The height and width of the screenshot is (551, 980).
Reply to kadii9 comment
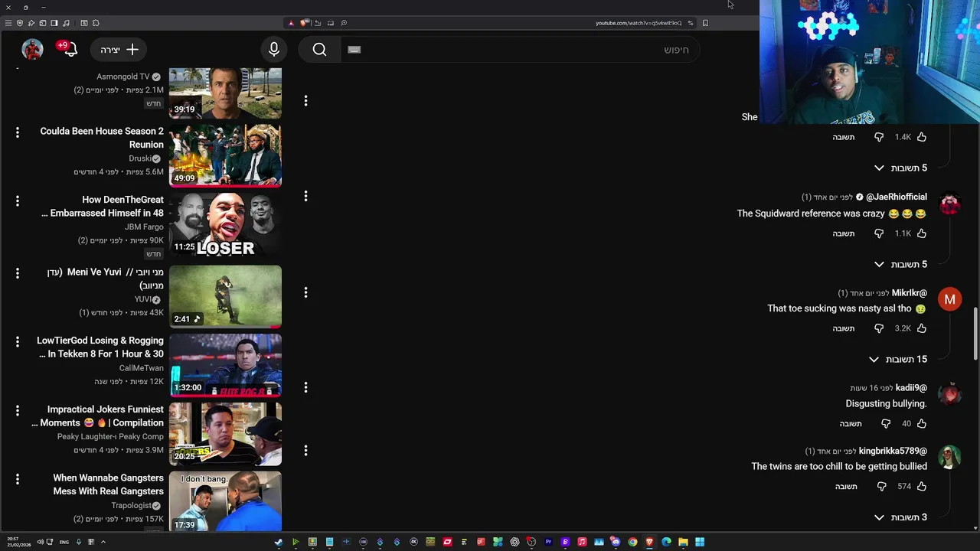click(x=851, y=423)
